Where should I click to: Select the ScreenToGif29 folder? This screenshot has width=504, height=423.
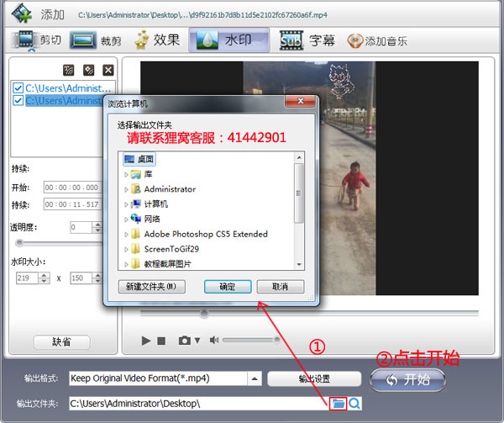pos(165,249)
